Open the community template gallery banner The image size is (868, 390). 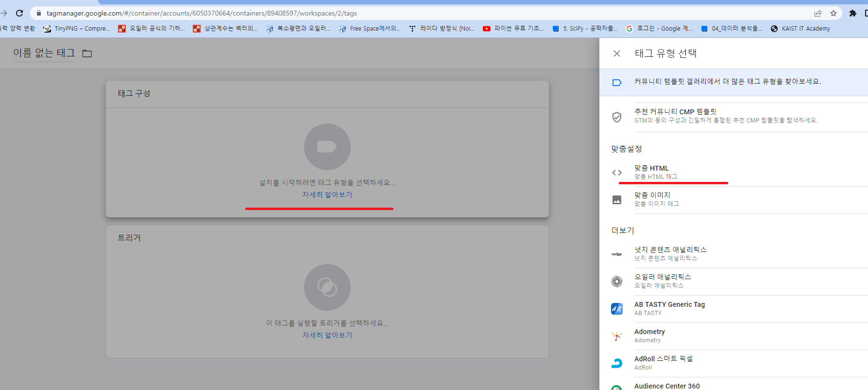(x=733, y=82)
